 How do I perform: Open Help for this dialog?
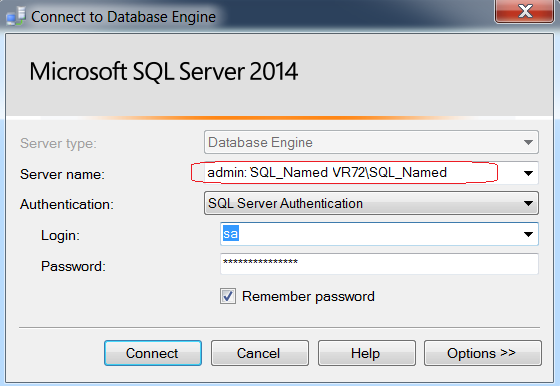(x=367, y=353)
